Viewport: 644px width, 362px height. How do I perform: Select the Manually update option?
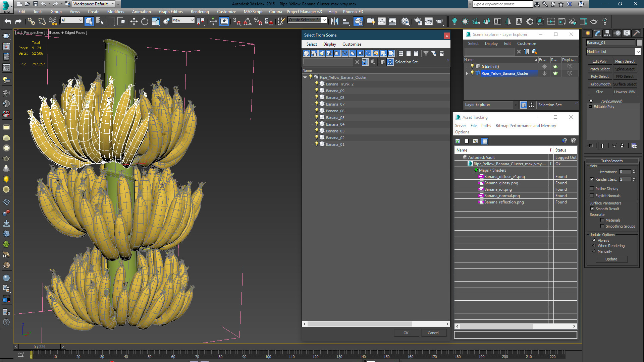click(x=594, y=251)
